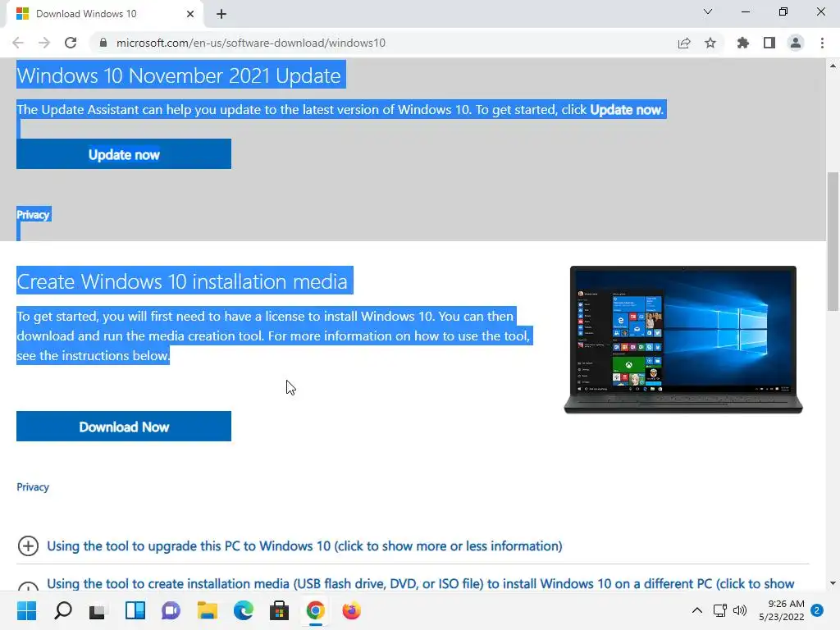Toggle the Chrome side panel
The image size is (840, 630).
pyautogui.click(x=769, y=43)
